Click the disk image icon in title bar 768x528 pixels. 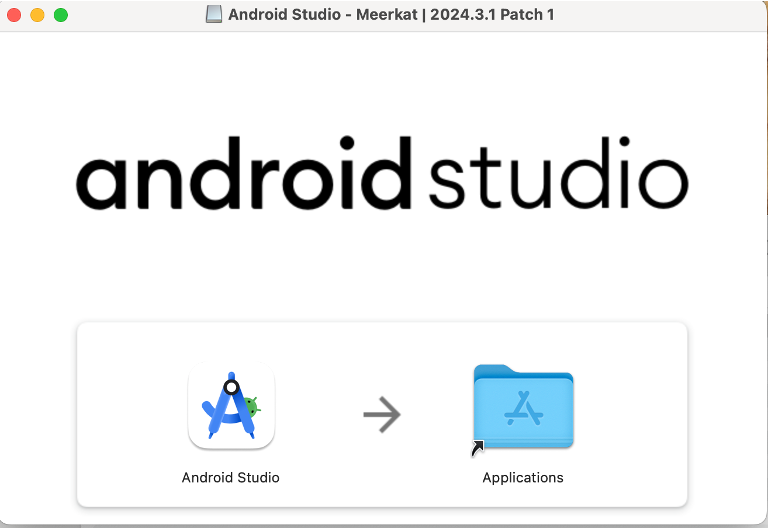[x=214, y=14]
